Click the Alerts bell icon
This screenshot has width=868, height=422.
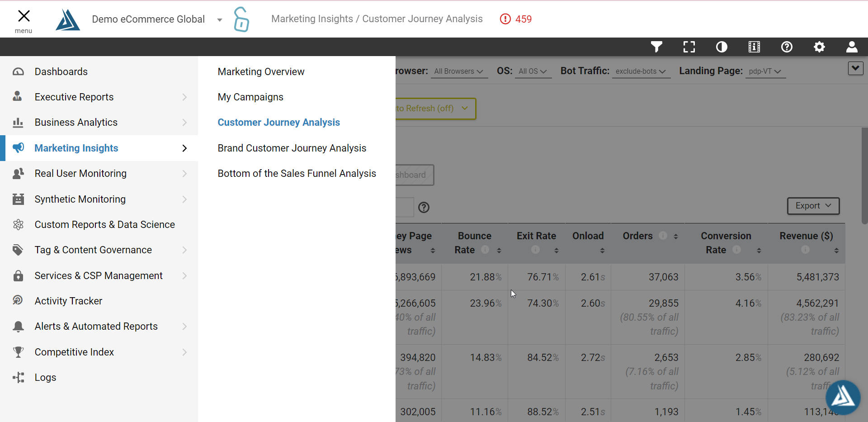(x=18, y=326)
